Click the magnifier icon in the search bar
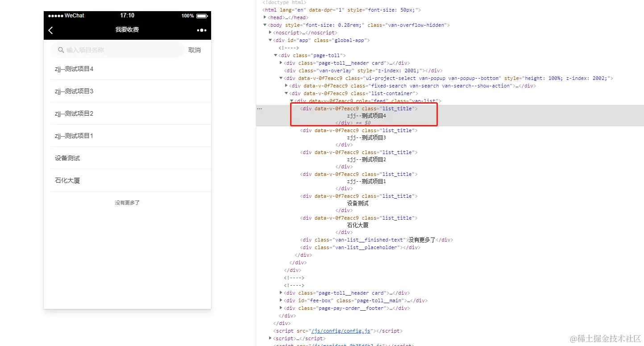 pos(61,50)
